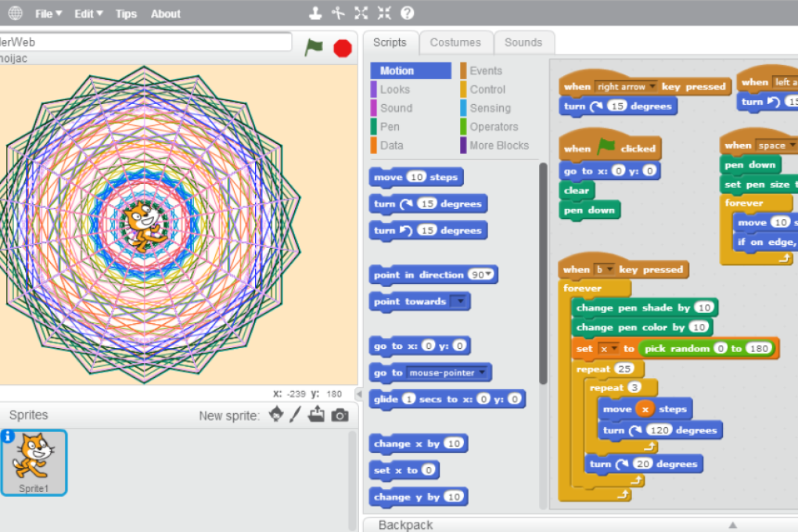The image size is (798, 532).
Task: Upload sprite from file icon
Action: pos(316,415)
